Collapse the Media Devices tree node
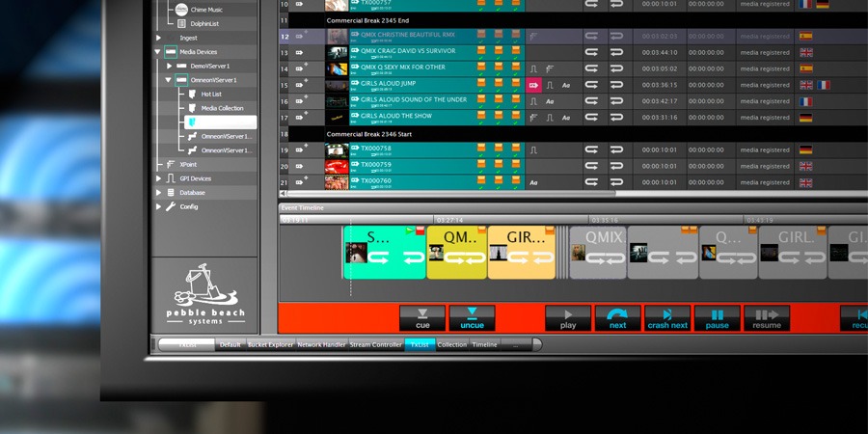This screenshot has height=434, width=868. 158,52
